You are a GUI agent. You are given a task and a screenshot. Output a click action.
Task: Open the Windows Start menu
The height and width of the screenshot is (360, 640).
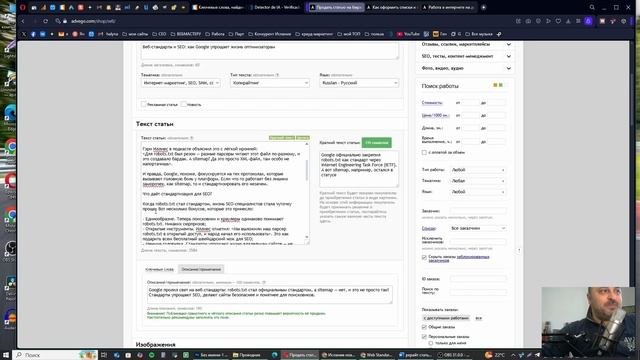click(x=6, y=355)
